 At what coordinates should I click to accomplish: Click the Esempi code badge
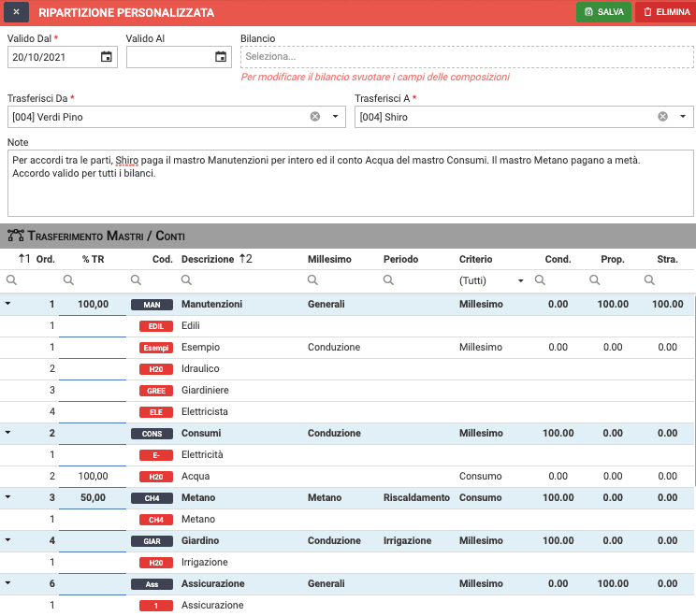click(156, 348)
